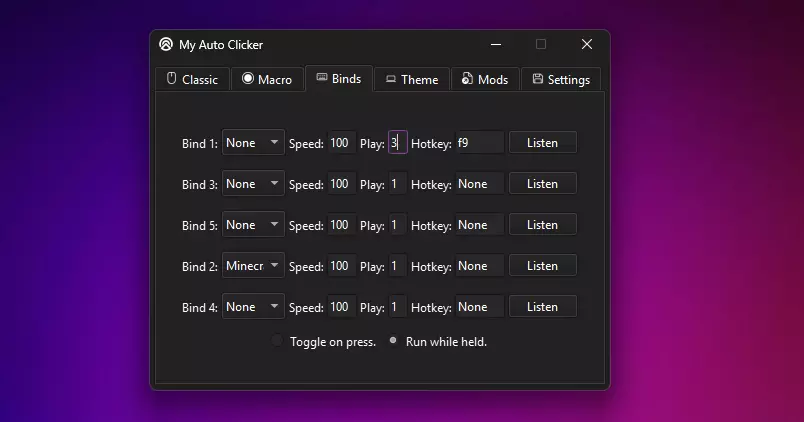Click the keyboard icon on Binds tab

point(321,77)
